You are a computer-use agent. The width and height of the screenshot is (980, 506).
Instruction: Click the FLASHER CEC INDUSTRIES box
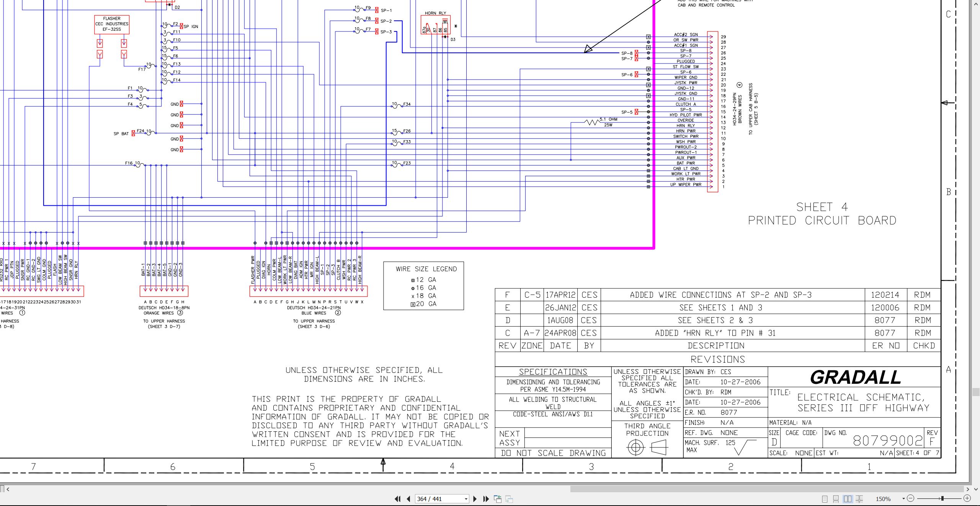coord(112,25)
